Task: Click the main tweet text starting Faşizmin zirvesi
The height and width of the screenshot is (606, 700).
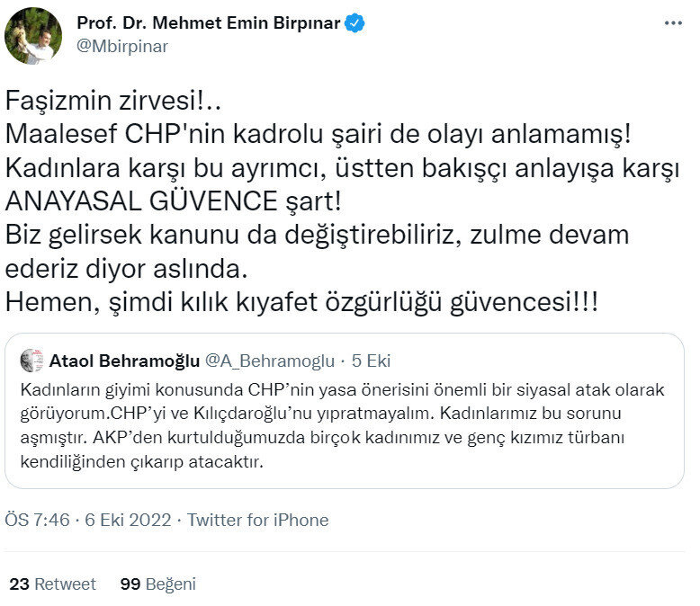Action: point(343,201)
